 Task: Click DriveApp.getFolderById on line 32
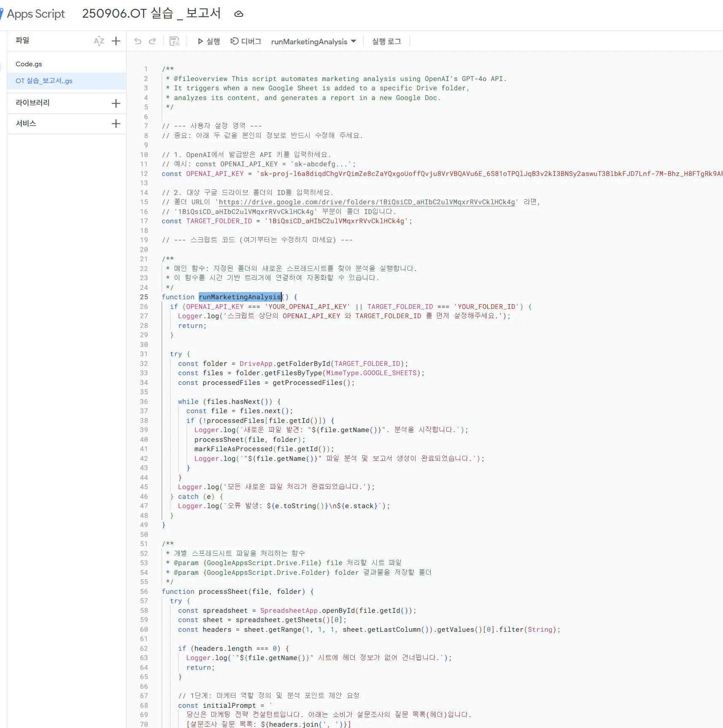[285, 364]
